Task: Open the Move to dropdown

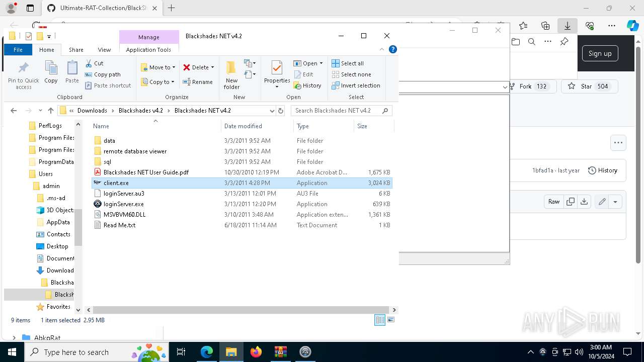Action: [158, 67]
